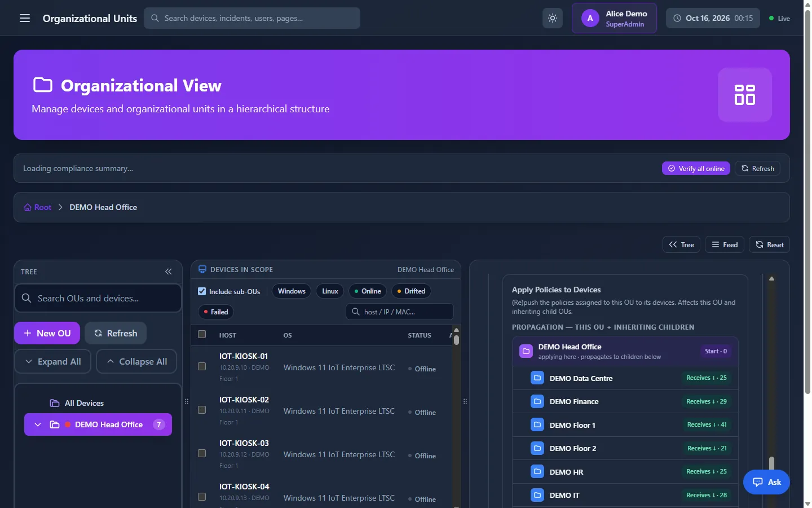The height and width of the screenshot is (508, 812).
Task: Select the IOT-KIOSK-04 row checkbox
Action: (202, 497)
